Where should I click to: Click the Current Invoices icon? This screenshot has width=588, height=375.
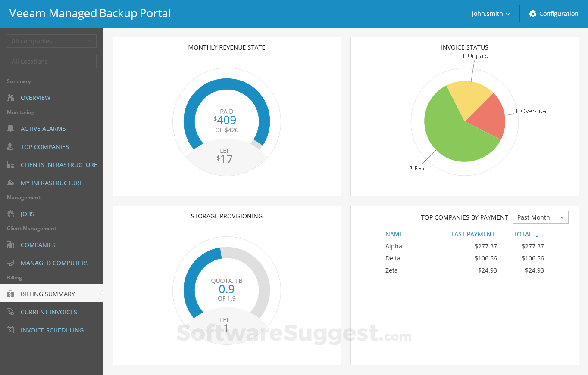click(10, 312)
